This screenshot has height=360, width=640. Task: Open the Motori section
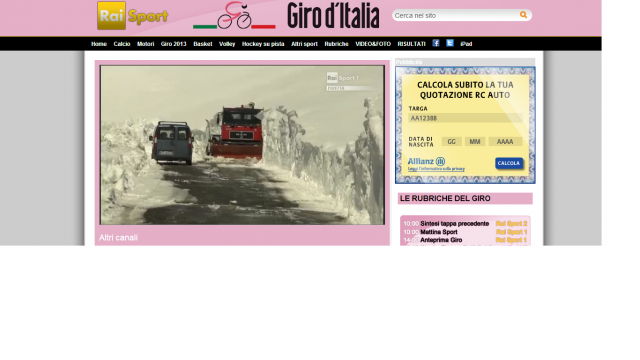pyautogui.click(x=145, y=44)
